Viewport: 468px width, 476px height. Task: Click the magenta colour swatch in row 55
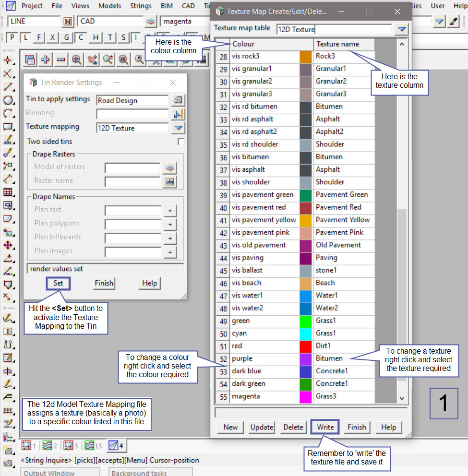pyautogui.click(x=306, y=396)
